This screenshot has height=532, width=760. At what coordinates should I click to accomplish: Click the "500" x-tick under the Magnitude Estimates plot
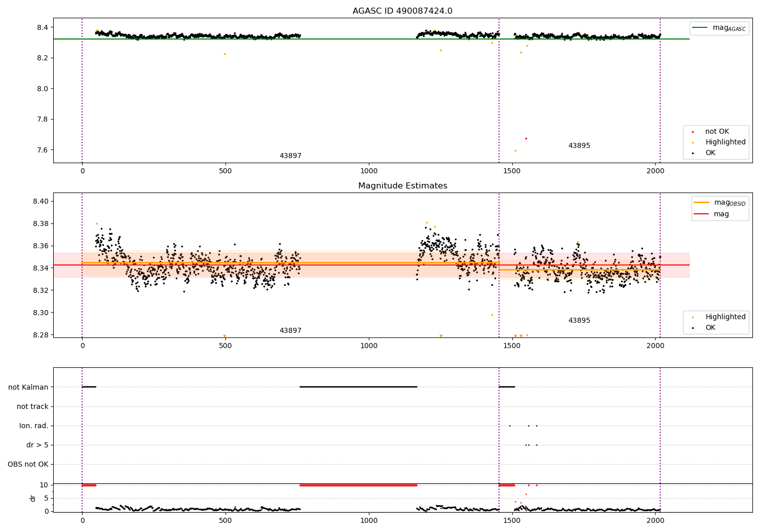225,346
